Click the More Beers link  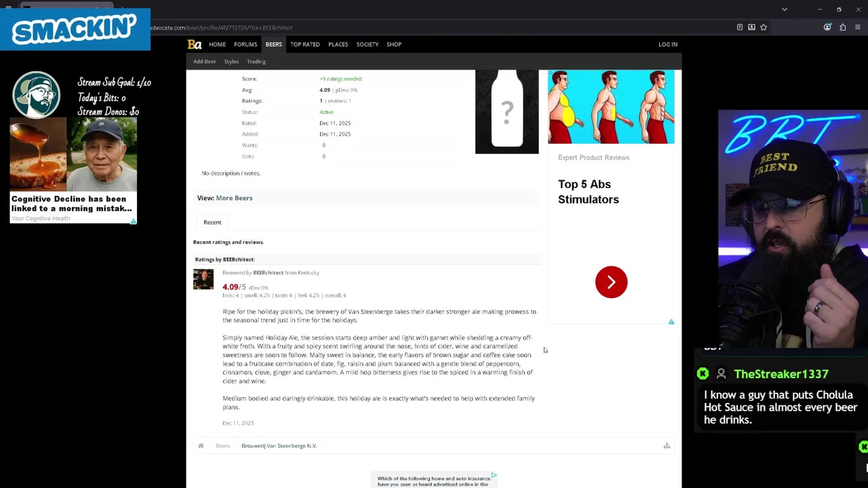tap(234, 198)
